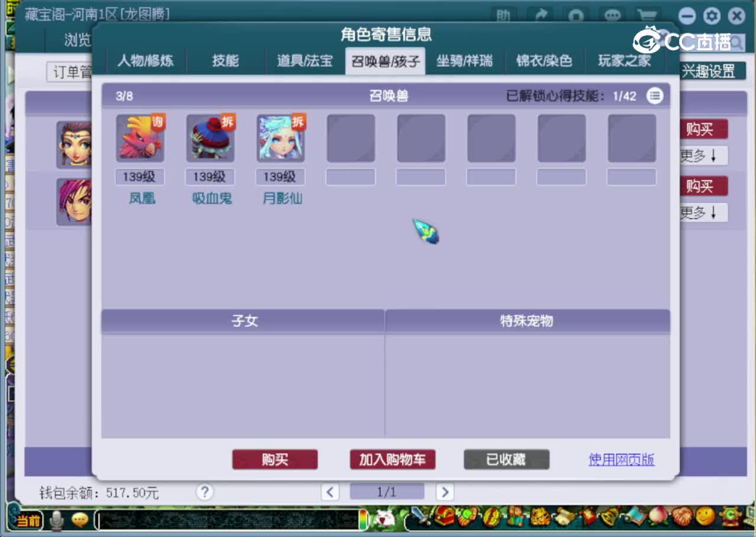Screen dimensions: 756x537
Task: Open the 坐骑/祥瑞 tab
Action: 465,61
